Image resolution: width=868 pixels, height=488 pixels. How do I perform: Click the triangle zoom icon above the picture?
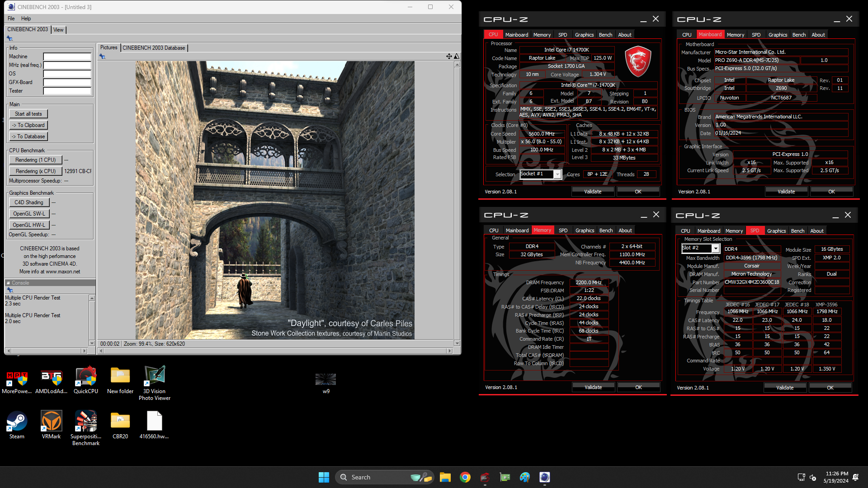coord(457,56)
